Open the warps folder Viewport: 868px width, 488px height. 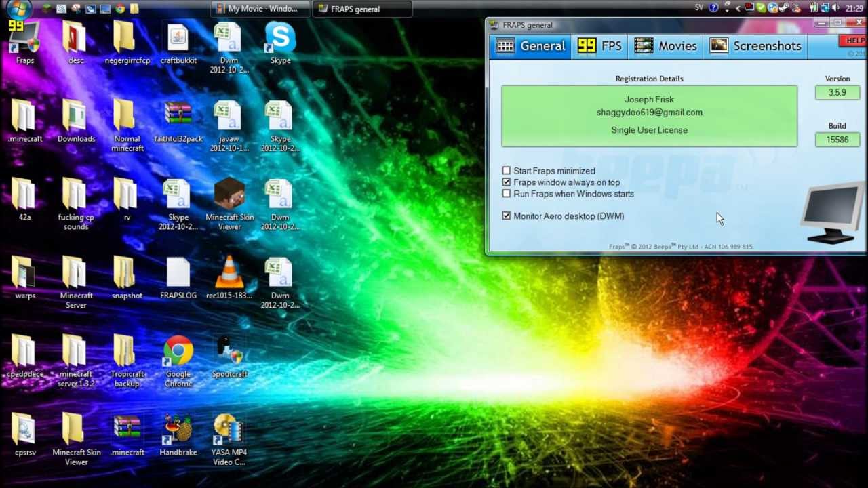pyautogui.click(x=25, y=278)
